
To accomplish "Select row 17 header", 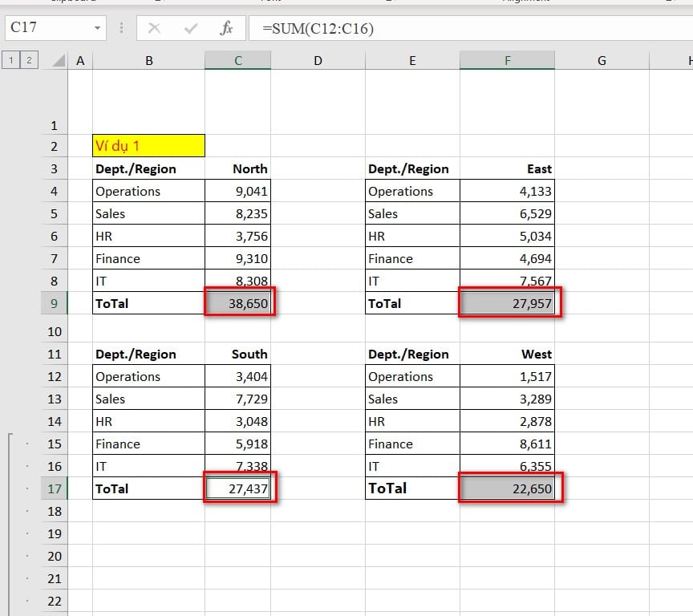I will pos(55,488).
